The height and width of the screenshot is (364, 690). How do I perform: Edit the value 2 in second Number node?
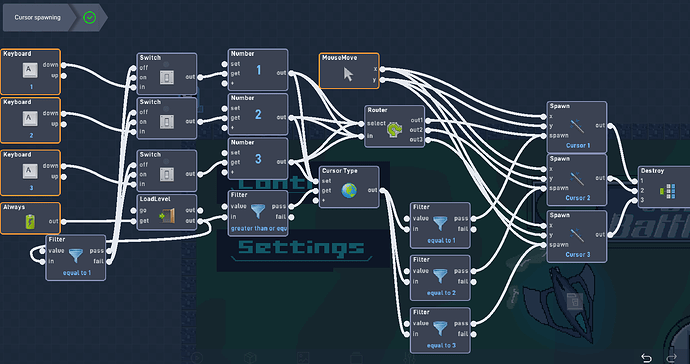tap(258, 114)
